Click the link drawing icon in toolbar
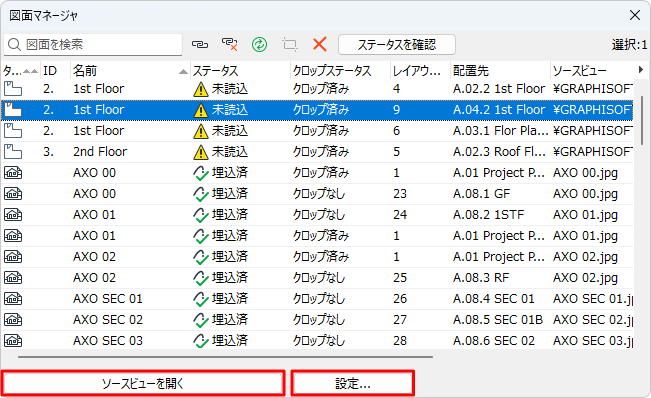Screen dimensions: 651x398 pyautogui.click(x=200, y=44)
